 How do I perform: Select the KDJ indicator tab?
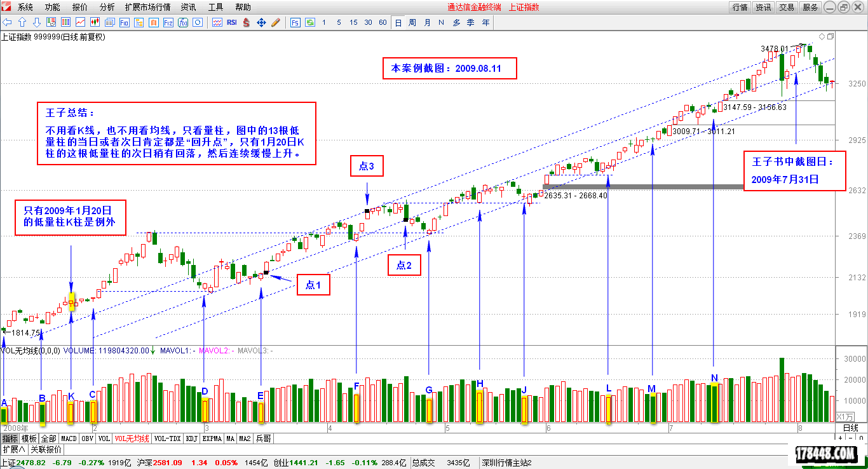coord(192,438)
